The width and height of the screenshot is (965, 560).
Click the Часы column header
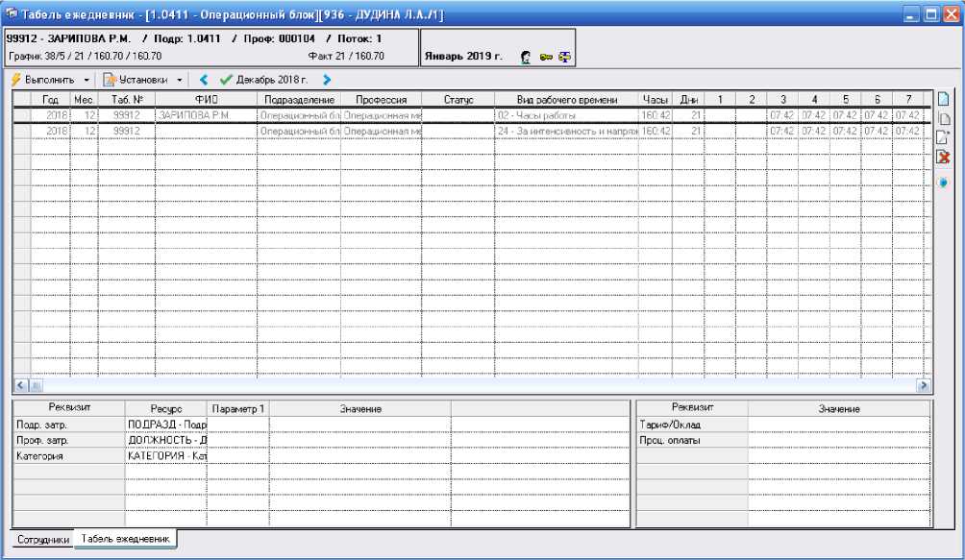[656, 100]
